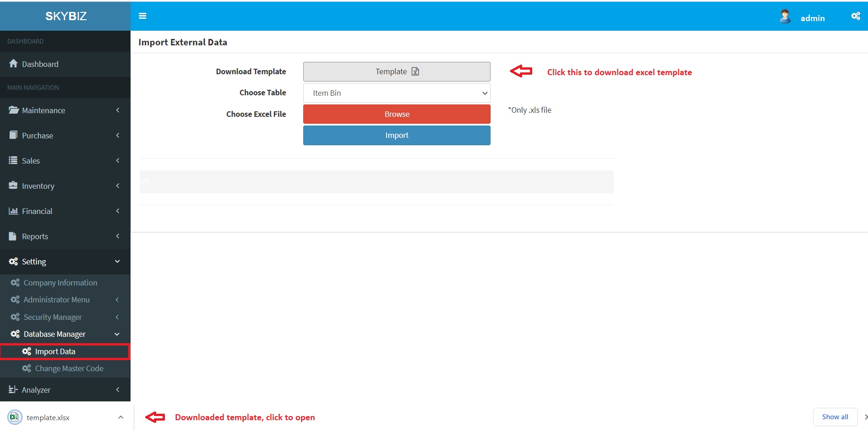Click the Inventory briefcase icon in sidebar
Viewport: 868px width, 433px height.
coord(13,186)
